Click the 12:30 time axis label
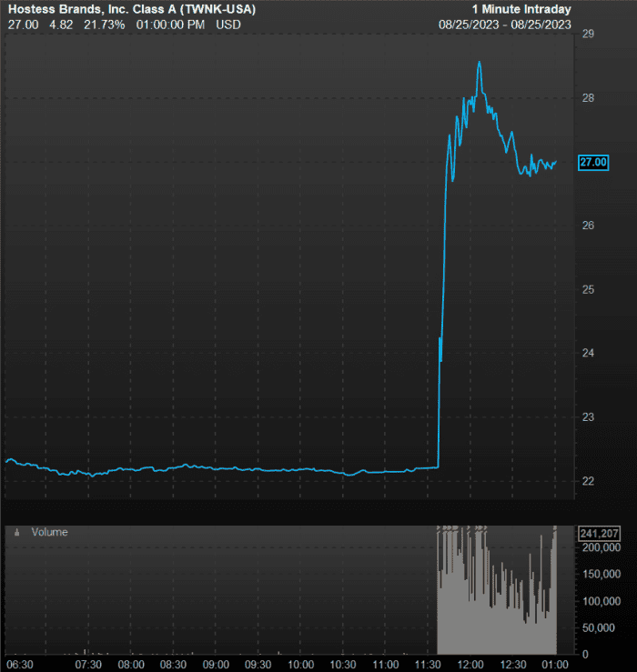The image size is (637, 672). (513, 665)
